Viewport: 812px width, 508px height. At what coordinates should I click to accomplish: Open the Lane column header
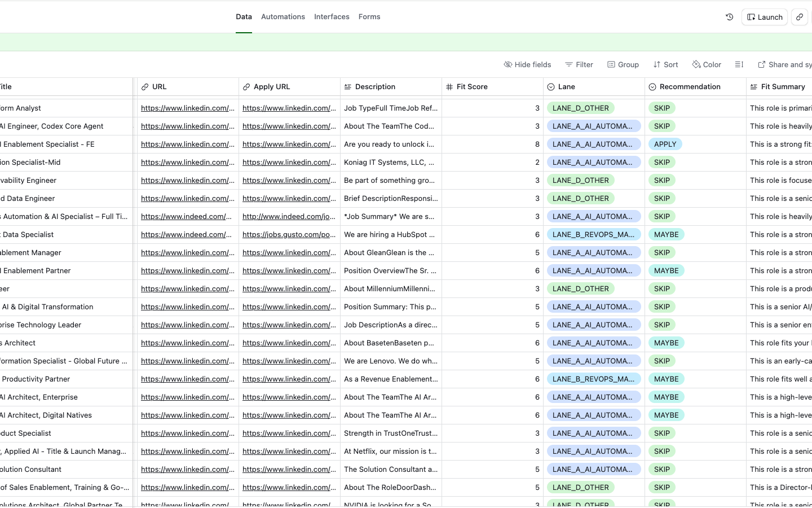pyautogui.click(x=594, y=86)
